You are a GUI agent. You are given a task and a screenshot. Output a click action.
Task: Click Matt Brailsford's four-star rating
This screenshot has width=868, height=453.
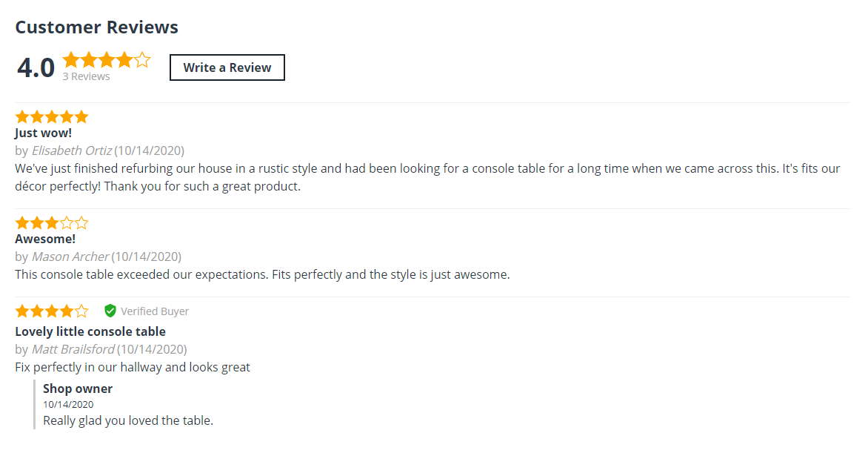click(52, 311)
